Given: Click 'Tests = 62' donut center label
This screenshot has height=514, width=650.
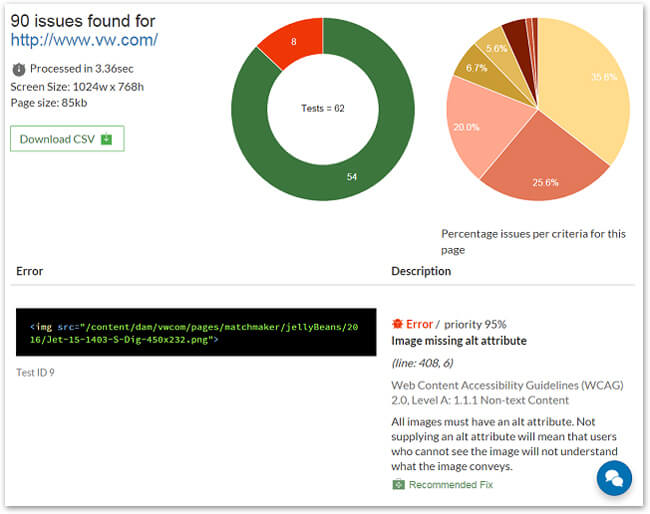Looking at the screenshot, I should pos(323,108).
